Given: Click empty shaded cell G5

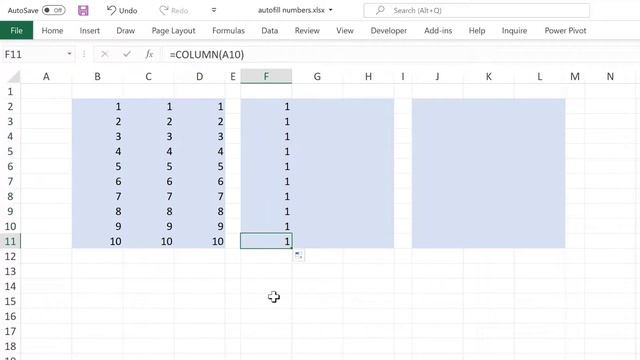Looking at the screenshot, I should 317,151.
